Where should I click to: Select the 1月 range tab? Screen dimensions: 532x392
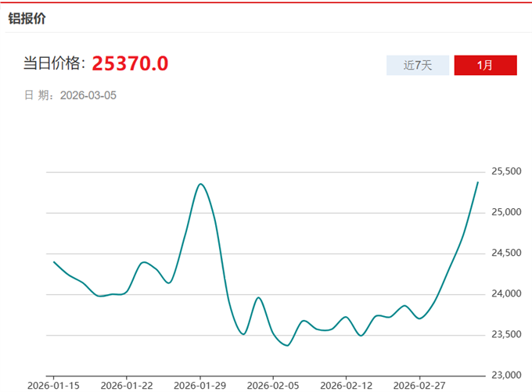coord(485,65)
